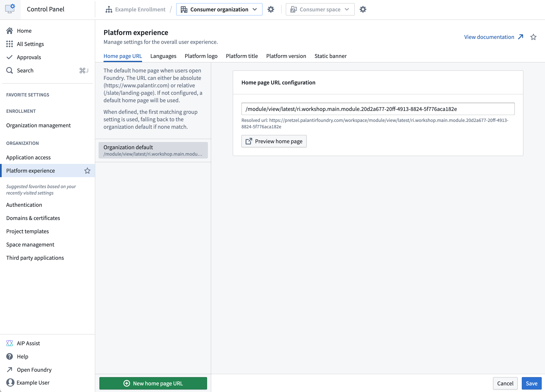
Task: Open Third party applications setting
Action: tap(47, 258)
